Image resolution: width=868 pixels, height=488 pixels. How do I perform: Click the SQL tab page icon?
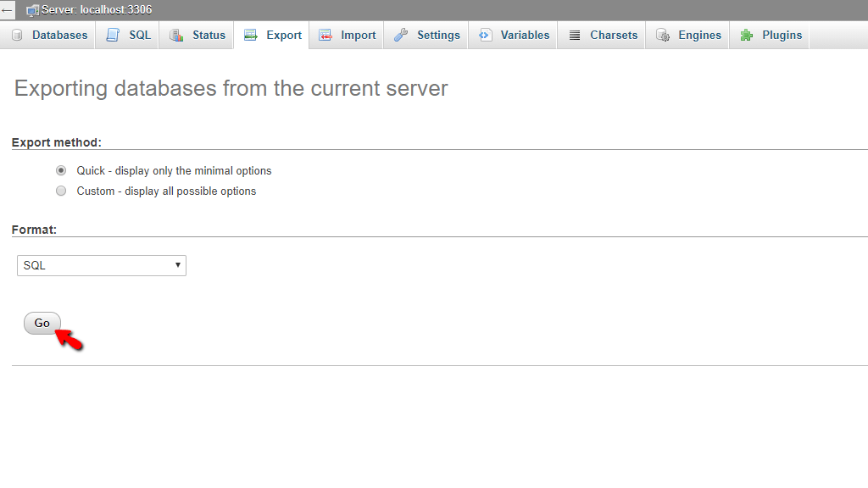(x=113, y=36)
